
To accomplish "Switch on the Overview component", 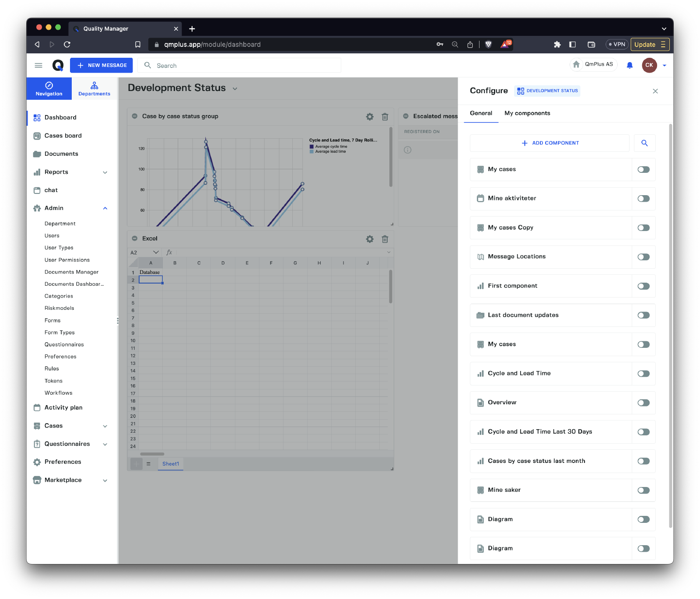I will pyautogui.click(x=643, y=403).
